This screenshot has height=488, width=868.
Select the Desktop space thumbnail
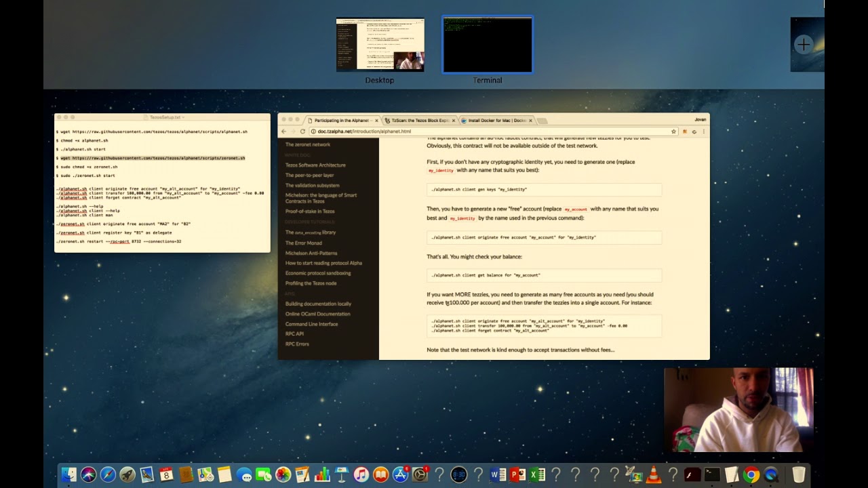(x=380, y=45)
